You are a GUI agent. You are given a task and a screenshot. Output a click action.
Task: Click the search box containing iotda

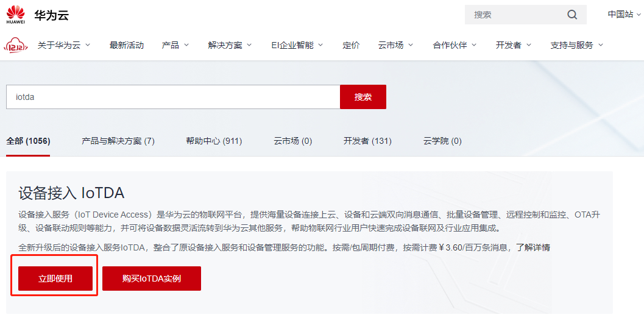pos(173,97)
